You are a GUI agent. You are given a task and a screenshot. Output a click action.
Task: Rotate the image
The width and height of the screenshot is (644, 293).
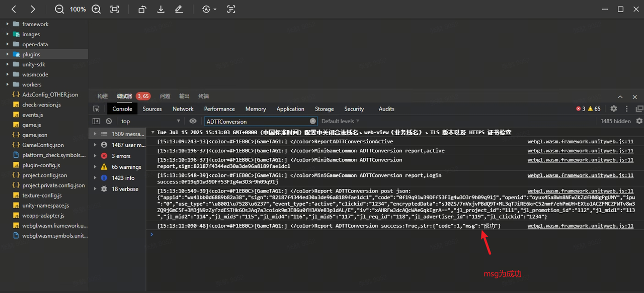[x=142, y=9]
